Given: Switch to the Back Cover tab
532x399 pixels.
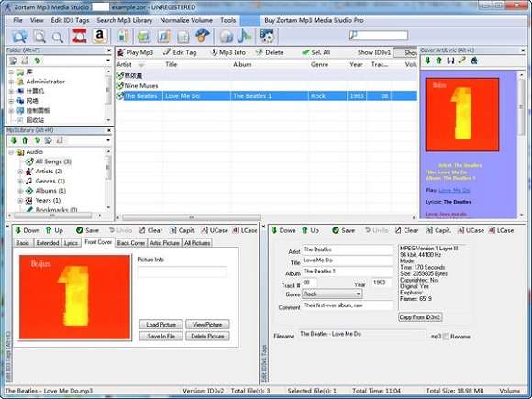Looking at the screenshot, I should tap(131, 243).
